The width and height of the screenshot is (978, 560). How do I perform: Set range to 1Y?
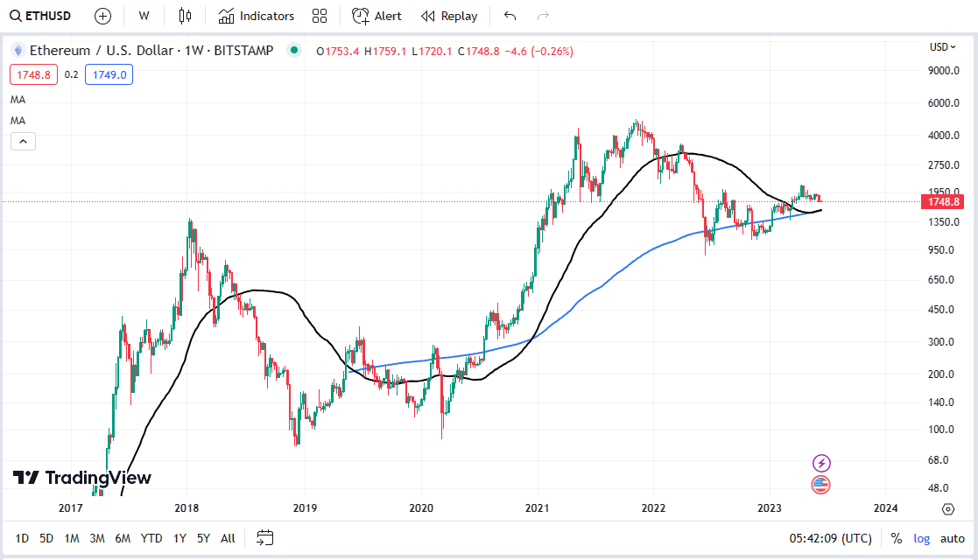point(179,538)
